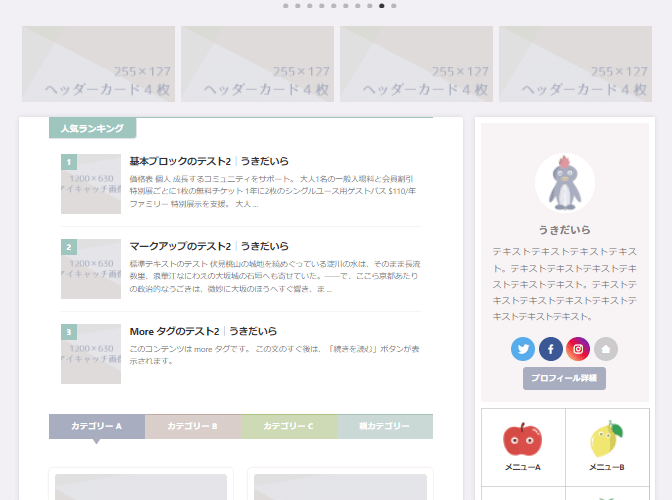Click the fourth ヘッダーカード banner
The width and height of the screenshot is (672, 500).
[x=576, y=64]
